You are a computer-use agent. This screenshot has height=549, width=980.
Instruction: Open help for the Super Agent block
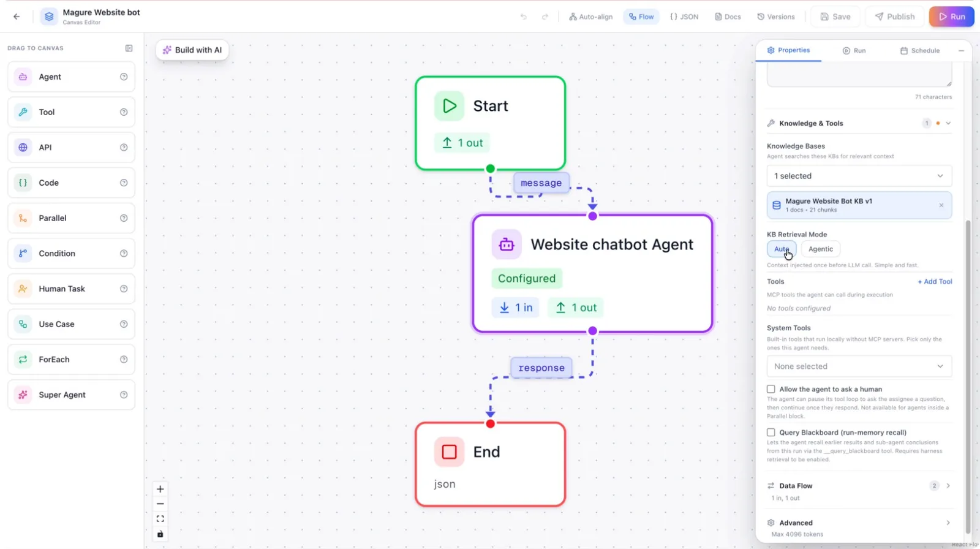coord(124,395)
